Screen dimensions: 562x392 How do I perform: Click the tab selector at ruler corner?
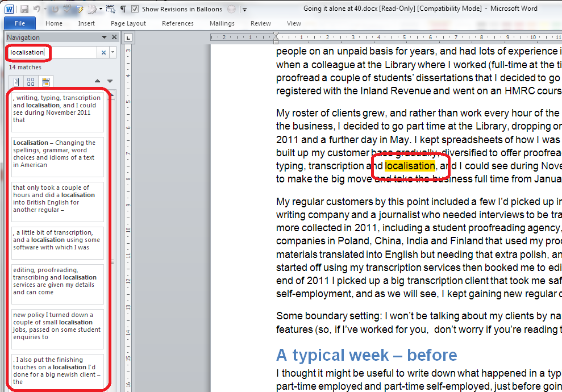128,37
